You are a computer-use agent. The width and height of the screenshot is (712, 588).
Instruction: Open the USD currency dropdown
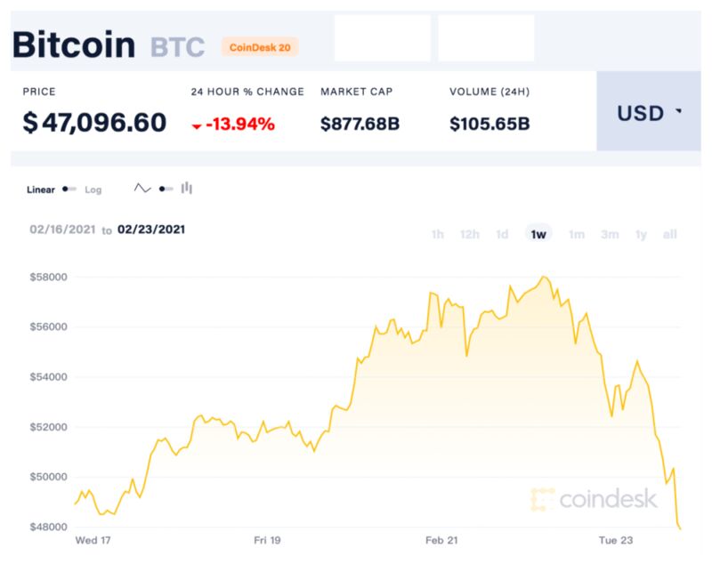[x=649, y=113]
